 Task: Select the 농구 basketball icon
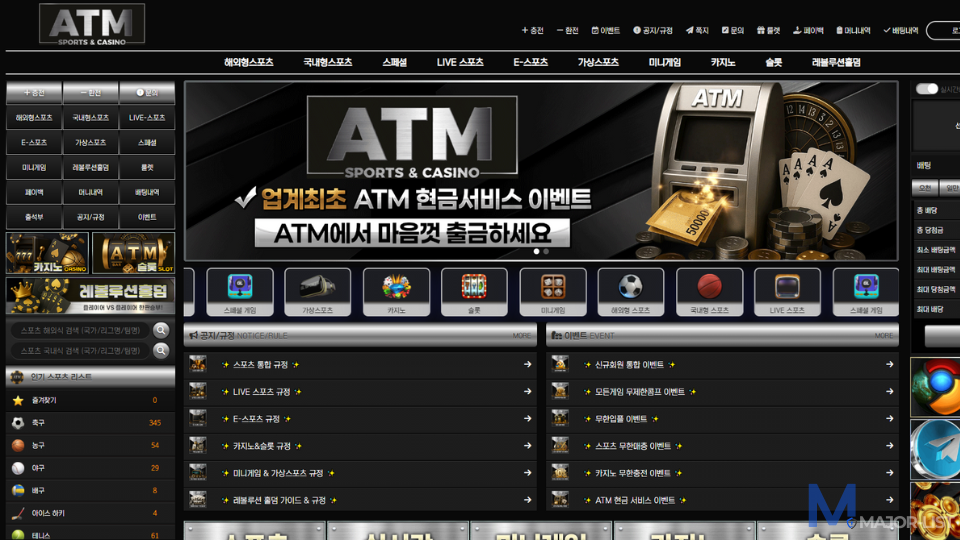tap(18, 445)
